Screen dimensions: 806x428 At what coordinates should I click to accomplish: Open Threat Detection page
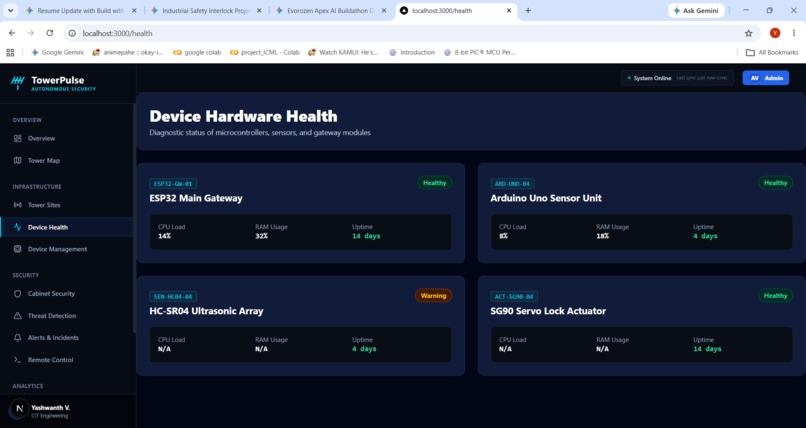67,315
